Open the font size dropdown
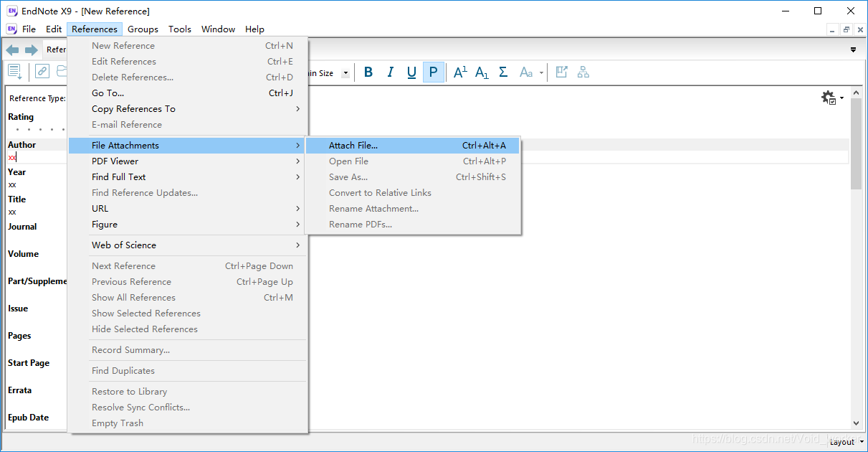 click(x=345, y=73)
